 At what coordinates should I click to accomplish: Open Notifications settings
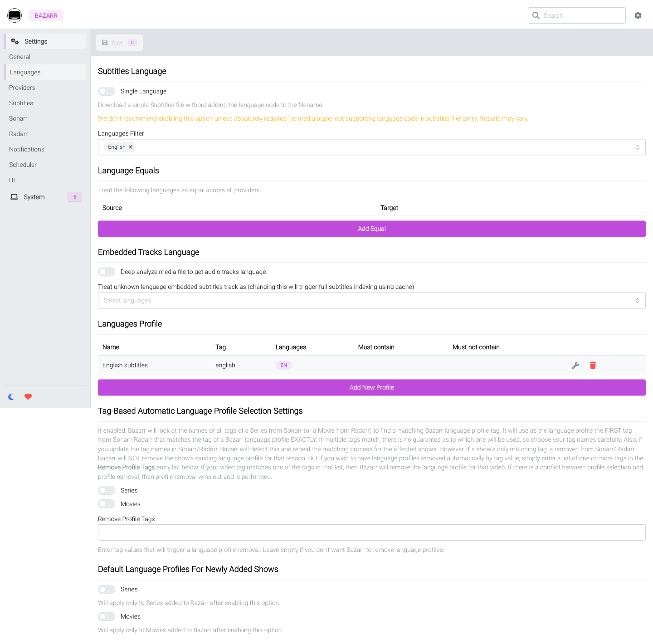click(45, 149)
